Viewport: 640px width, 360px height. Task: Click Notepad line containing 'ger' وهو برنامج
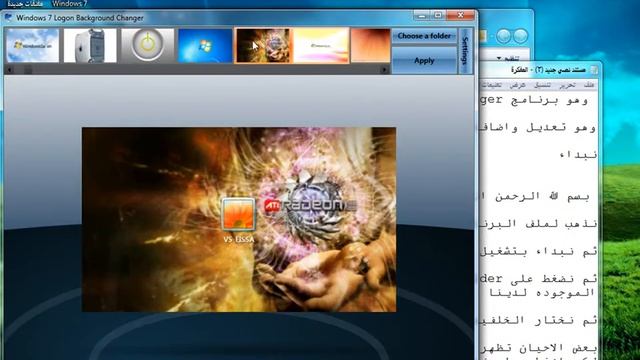534,100
